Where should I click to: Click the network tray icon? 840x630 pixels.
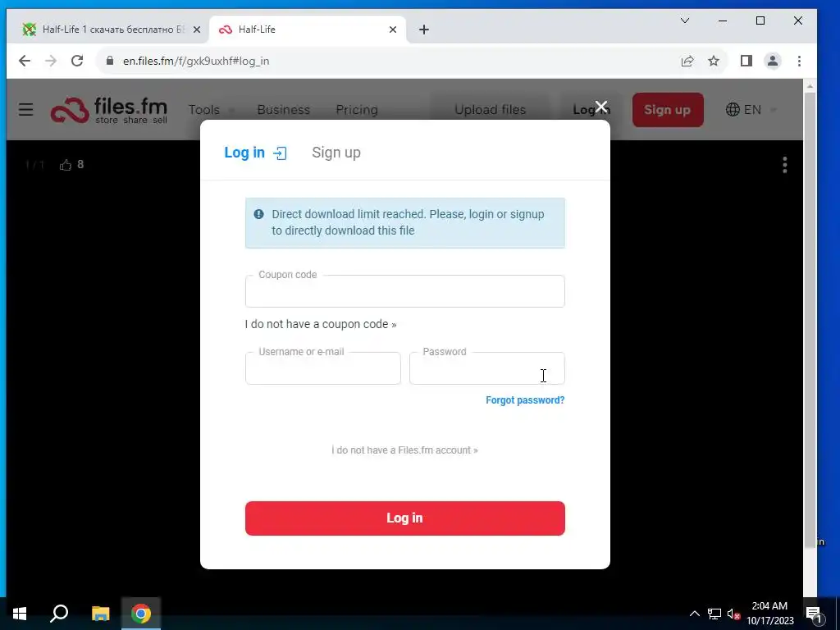coord(714,614)
